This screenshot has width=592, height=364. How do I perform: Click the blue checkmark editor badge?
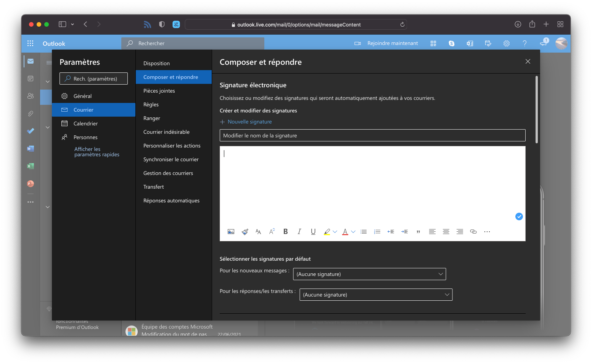pyautogui.click(x=519, y=216)
